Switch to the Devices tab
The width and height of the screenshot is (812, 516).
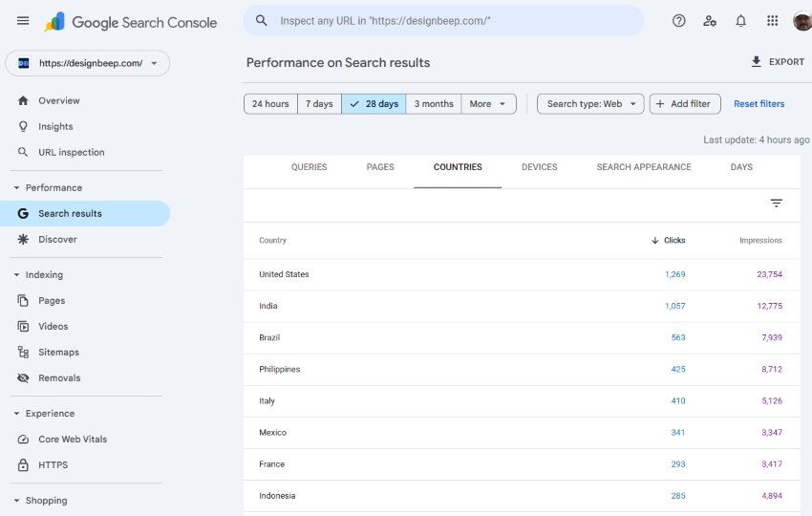pos(539,167)
